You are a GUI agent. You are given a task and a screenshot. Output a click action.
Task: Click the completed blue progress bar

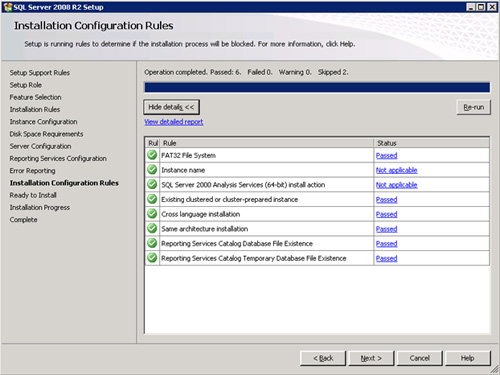(x=317, y=87)
